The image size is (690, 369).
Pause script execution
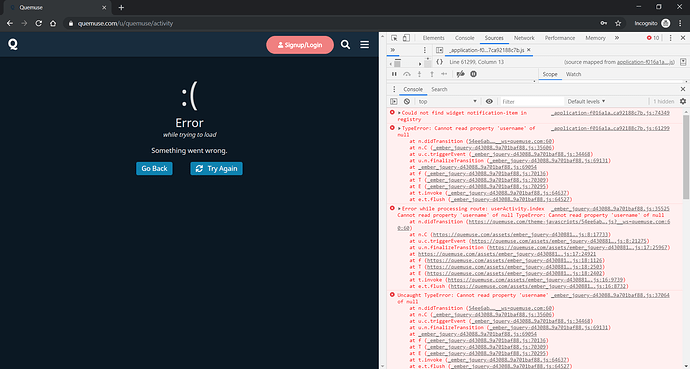[394, 74]
